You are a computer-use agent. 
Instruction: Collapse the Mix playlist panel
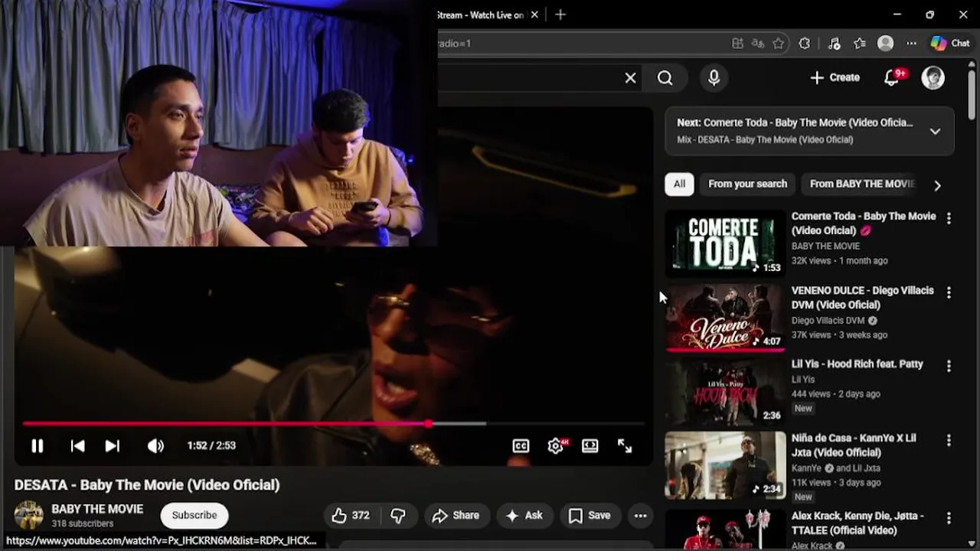coord(935,131)
